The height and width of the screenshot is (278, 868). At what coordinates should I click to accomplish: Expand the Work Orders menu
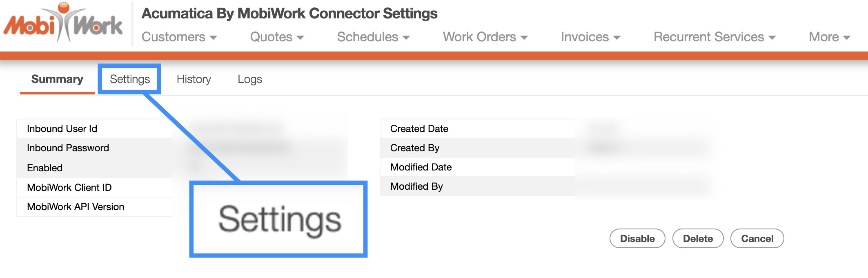pos(485,37)
